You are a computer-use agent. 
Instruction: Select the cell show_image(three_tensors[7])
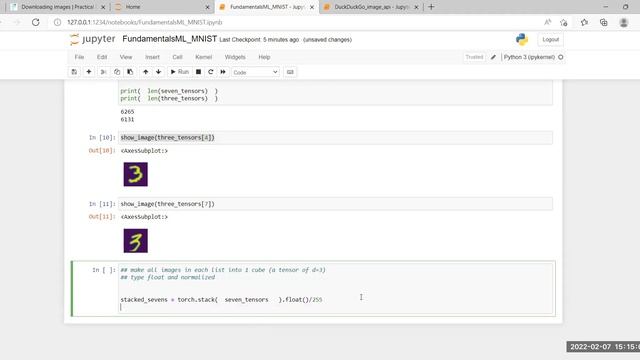click(x=336, y=204)
